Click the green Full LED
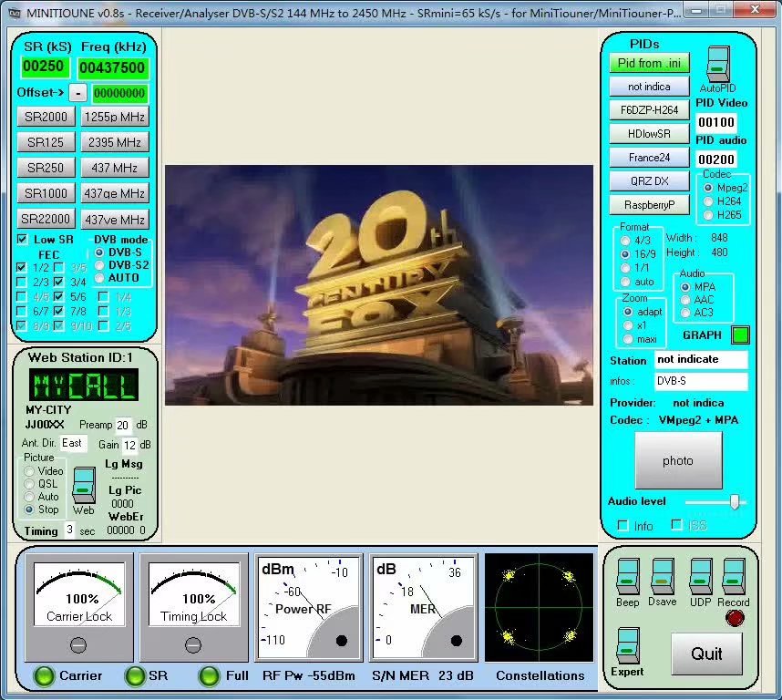The width and height of the screenshot is (782, 700). [209, 676]
